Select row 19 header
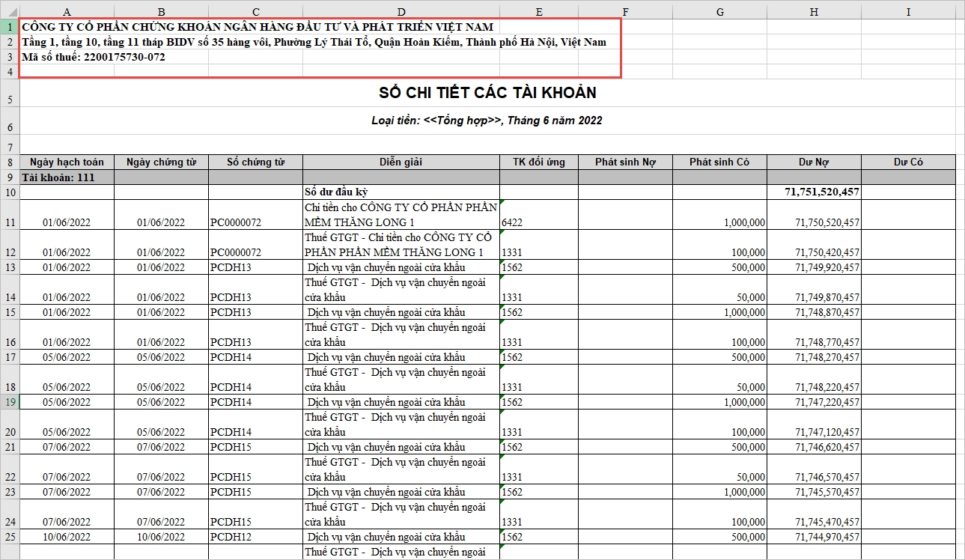This screenshot has height=560, width=965. tap(9, 402)
